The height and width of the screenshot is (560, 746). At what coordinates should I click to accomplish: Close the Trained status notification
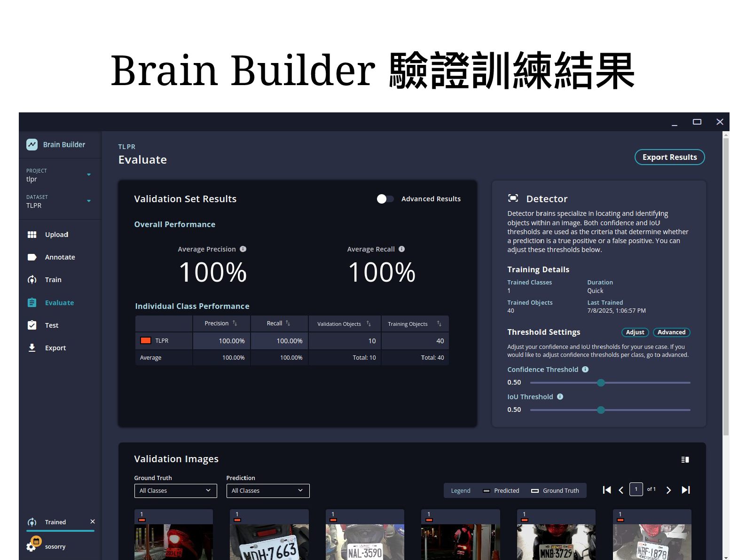[x=93, y=521]
